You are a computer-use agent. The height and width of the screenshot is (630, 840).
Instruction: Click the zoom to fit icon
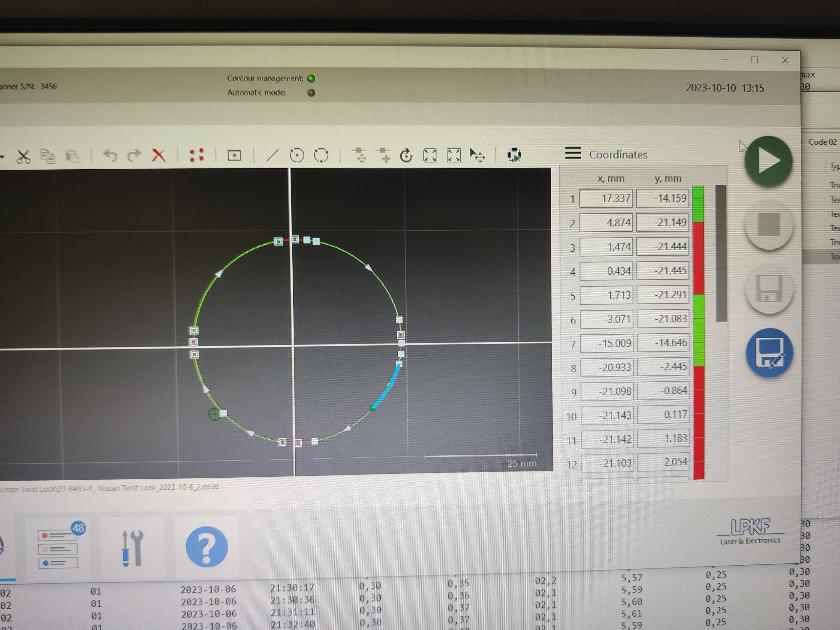(430, 155)
